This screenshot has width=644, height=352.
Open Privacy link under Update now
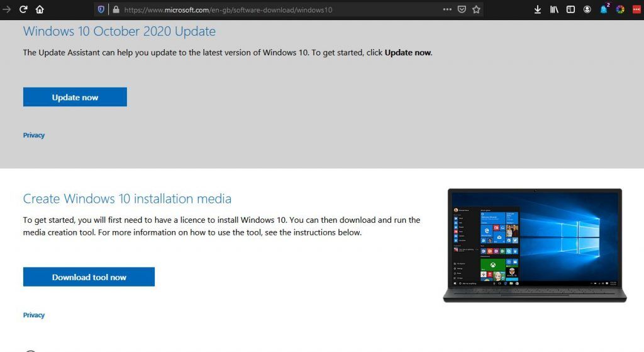click(34, 135)
